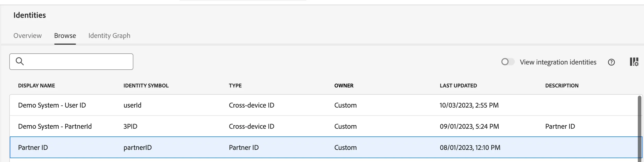The height and width of the screenshot is (162, 644).
Task: Click 'Partner ID' description of the 3PID row
Action: pyautogui.click(x=560, y=126)
